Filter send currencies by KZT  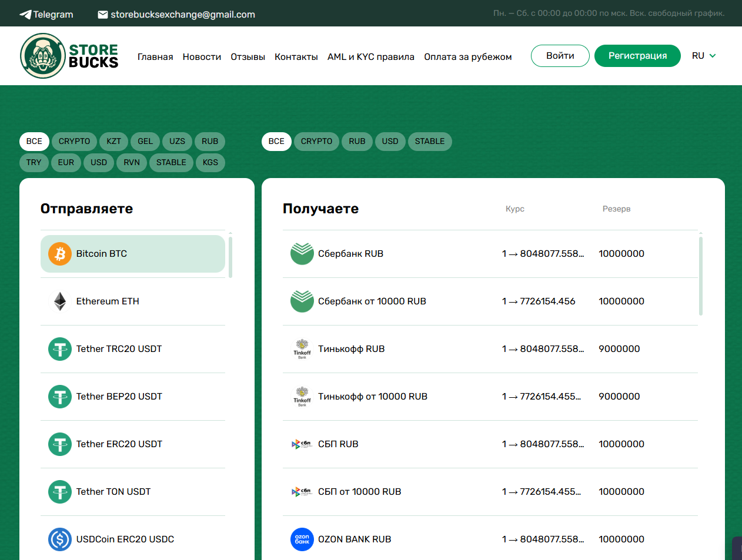coord(113,142)
